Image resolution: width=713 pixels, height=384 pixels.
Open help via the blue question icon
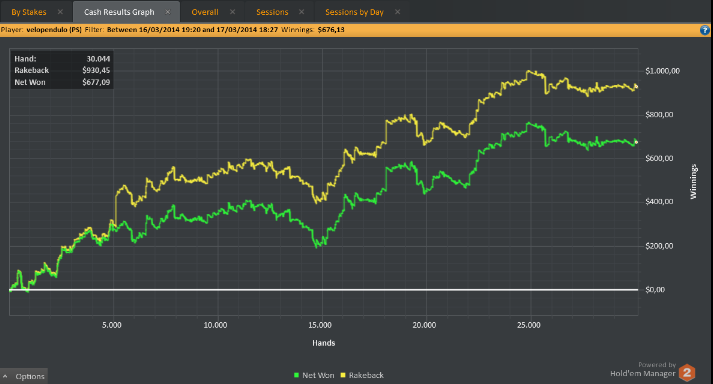pos(704,30)
